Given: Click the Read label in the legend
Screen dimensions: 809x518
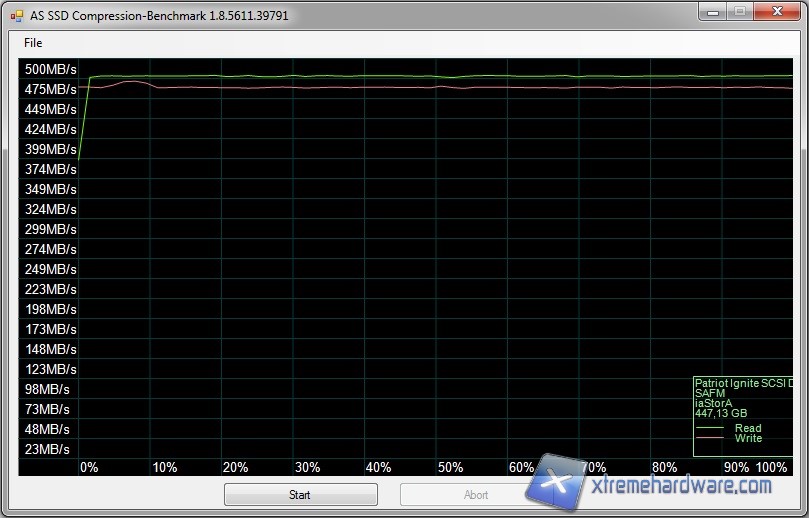Looking at the screenshot, I should point(748,428).
